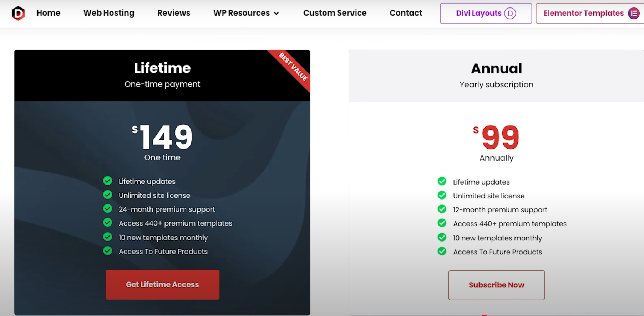Click the Elementor E icon
The width and height of the screenshot is (644, 316).
click(633, 14)
